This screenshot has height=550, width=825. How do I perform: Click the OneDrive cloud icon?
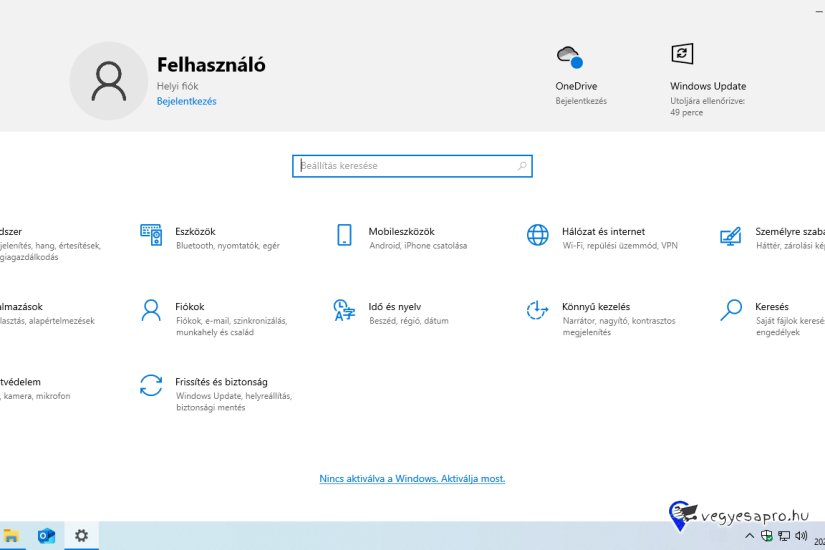(569, 55)
